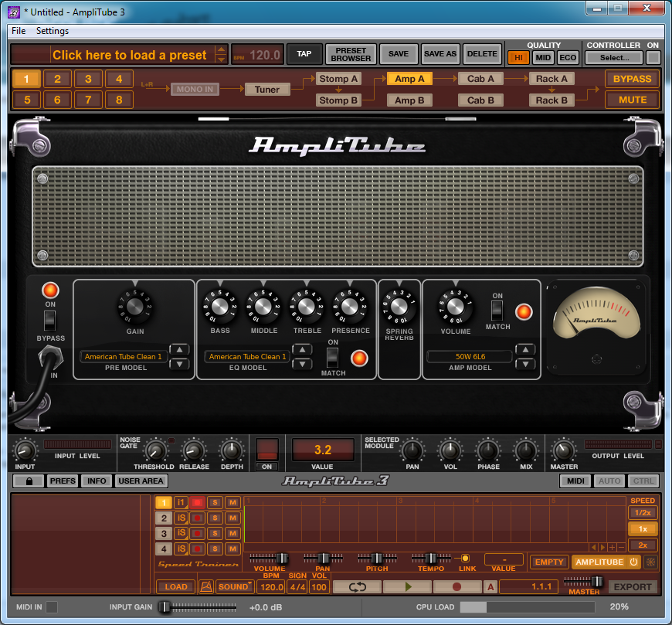The image size is (672, 625).
Task: Click the SPRING REVERB knob
Action: click(399, 307)
